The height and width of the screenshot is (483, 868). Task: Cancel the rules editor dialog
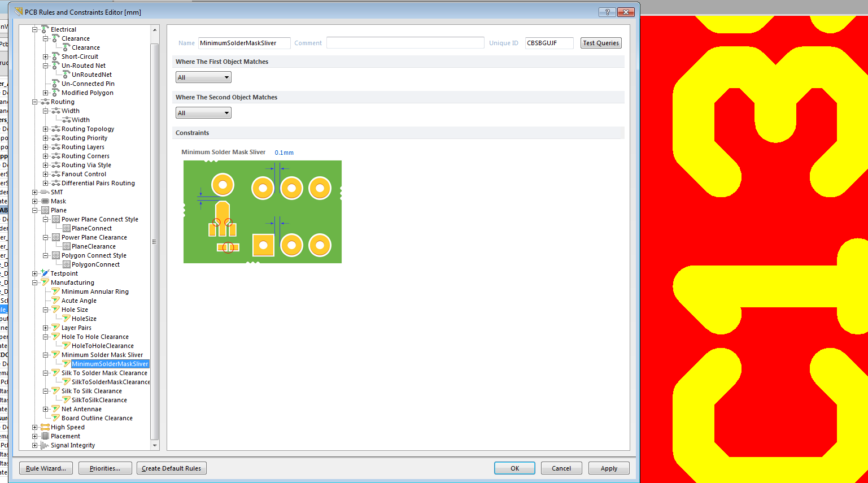pyautogui.click(x=561, y=468)
